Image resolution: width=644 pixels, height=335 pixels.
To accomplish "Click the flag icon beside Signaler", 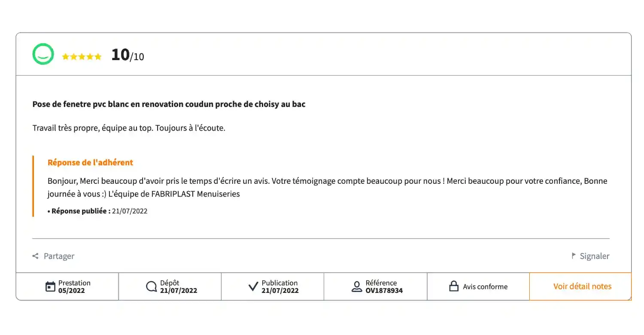I will point(574,256).
